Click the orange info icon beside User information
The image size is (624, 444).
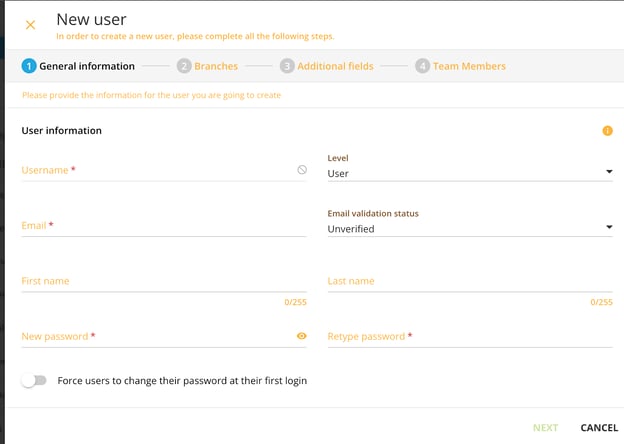pos(607,131)
